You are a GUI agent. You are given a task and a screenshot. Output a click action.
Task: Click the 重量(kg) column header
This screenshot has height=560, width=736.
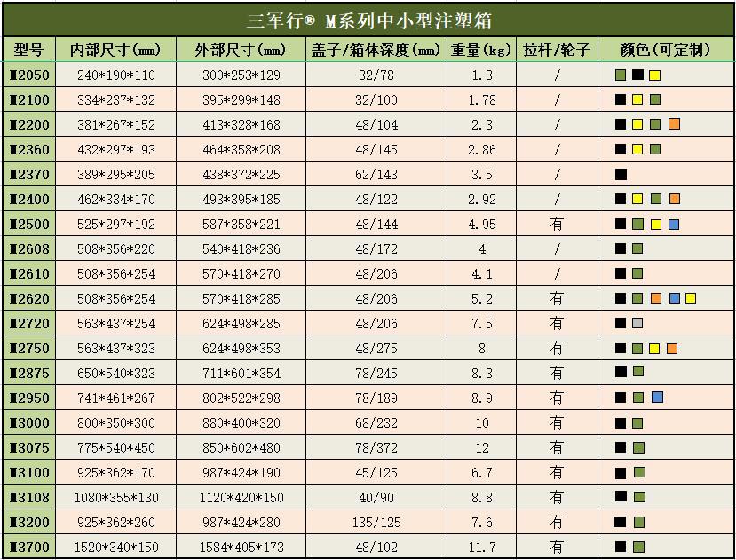pos(481,50)
